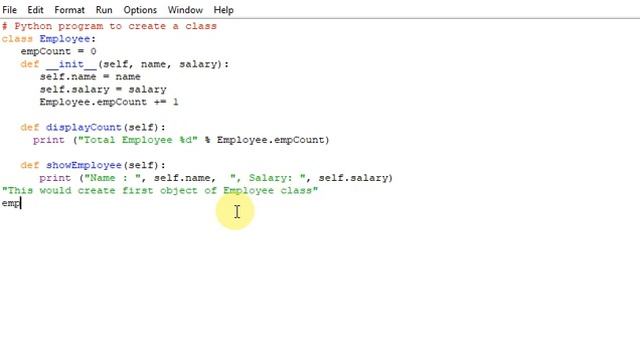Open the Window menu
640x360 pixels.
point(185,10)
